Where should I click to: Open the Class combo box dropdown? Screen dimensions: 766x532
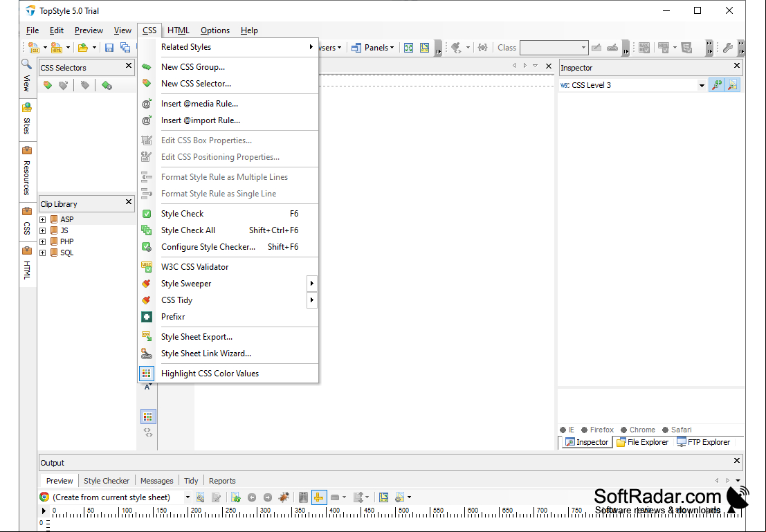click(x=583, y=47)
